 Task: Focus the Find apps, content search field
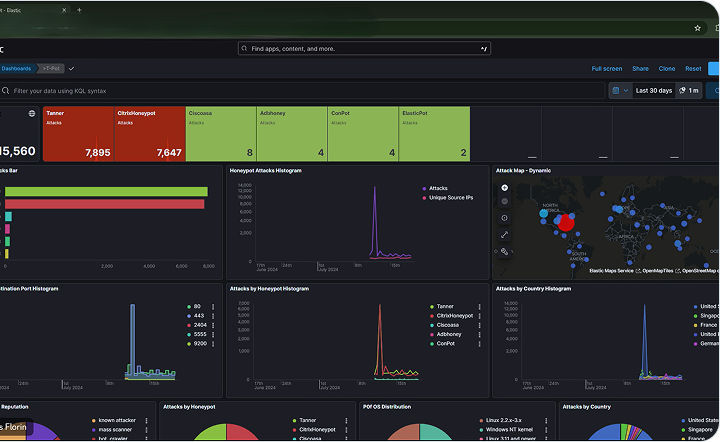[364, 49]
